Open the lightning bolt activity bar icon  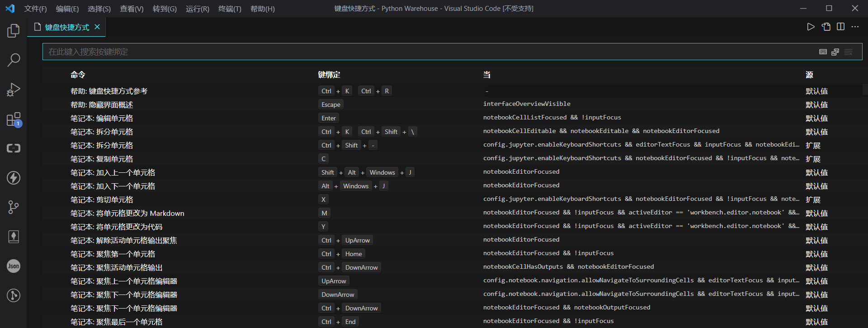(14, 178)
